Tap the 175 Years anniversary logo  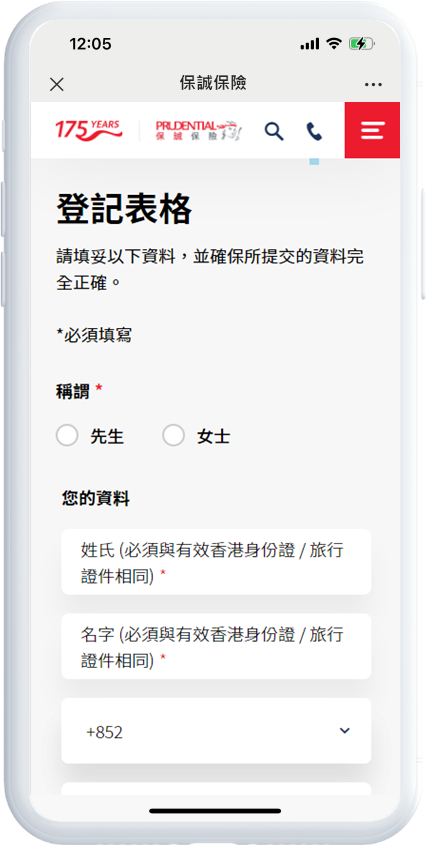click(x=88, y=130)
